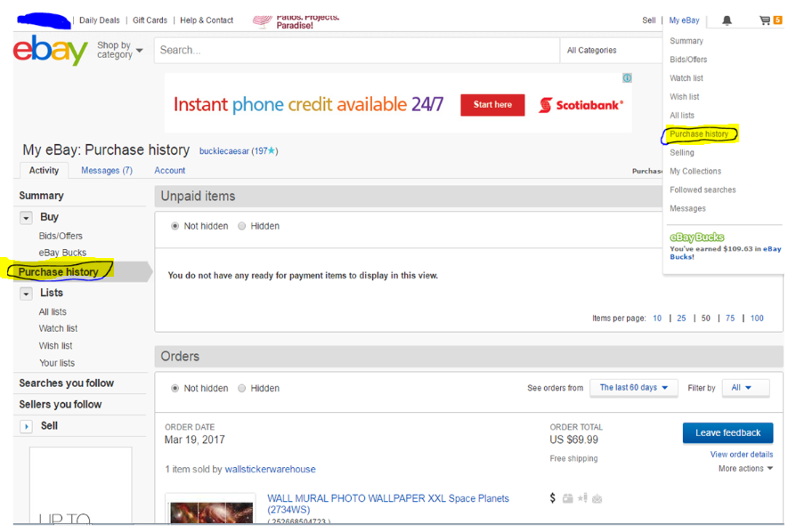The image size is (788, 532).
Task: Open Sellers you follow in sidebar
Action: coord(61,404)
